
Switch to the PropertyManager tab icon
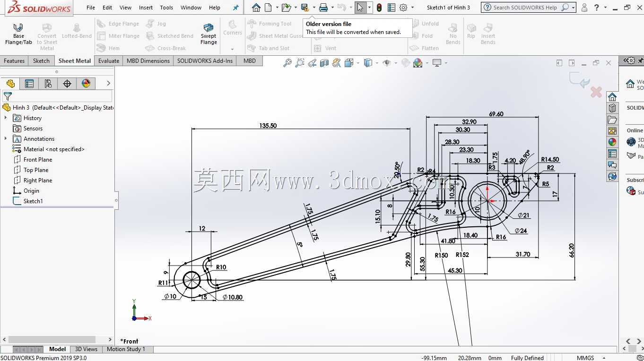coord(29,84)
